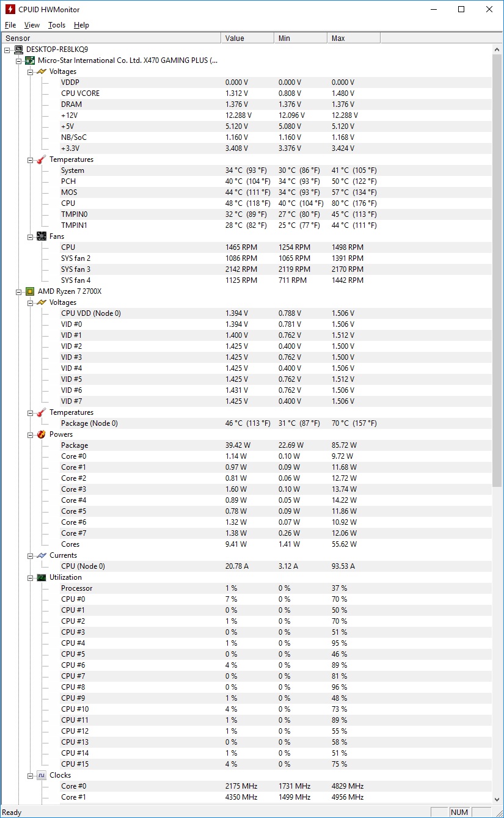
Task: Click the scrollbar down arrow
Action: point(497,798)
